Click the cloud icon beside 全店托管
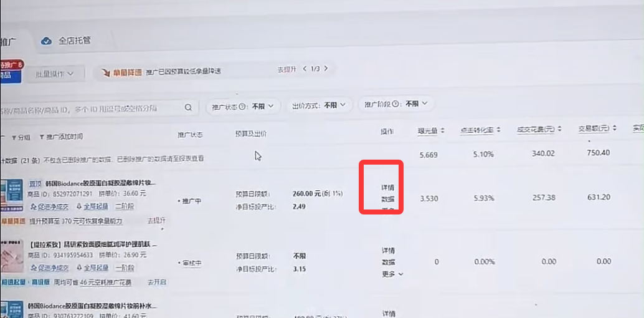Screen dimensions: 644x318 (47, 41)
